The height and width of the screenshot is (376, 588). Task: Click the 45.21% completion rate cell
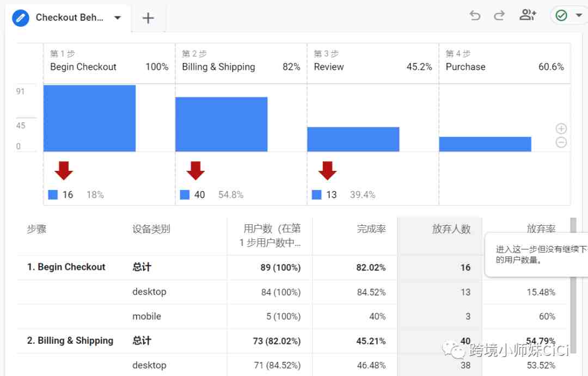click(x=371, y=341)
